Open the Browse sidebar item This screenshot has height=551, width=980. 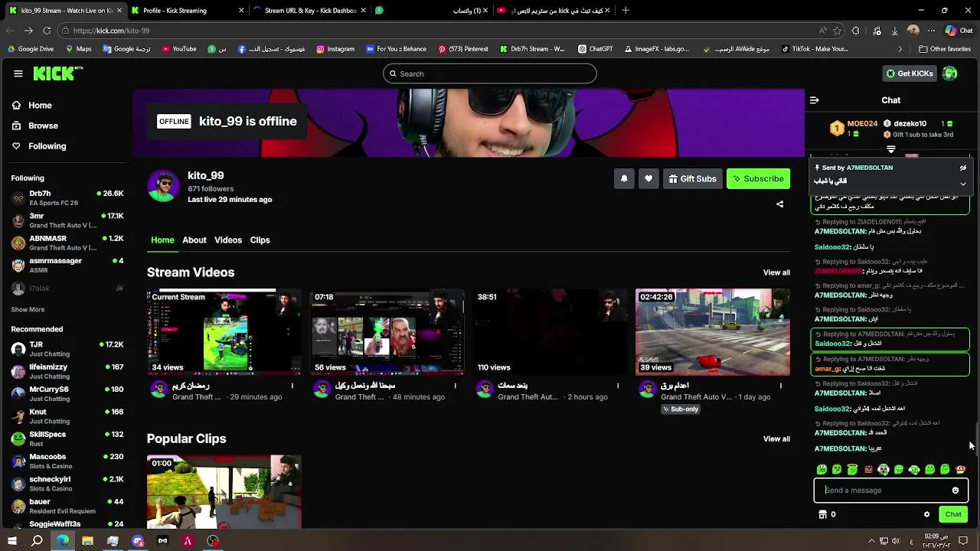pos(43,126)
